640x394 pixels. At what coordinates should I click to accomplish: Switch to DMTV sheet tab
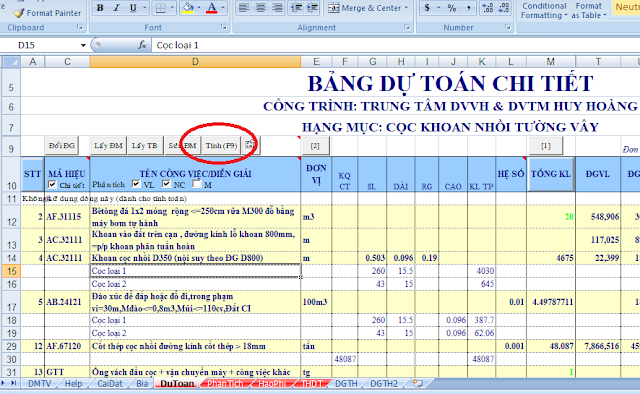pos(40,383)
